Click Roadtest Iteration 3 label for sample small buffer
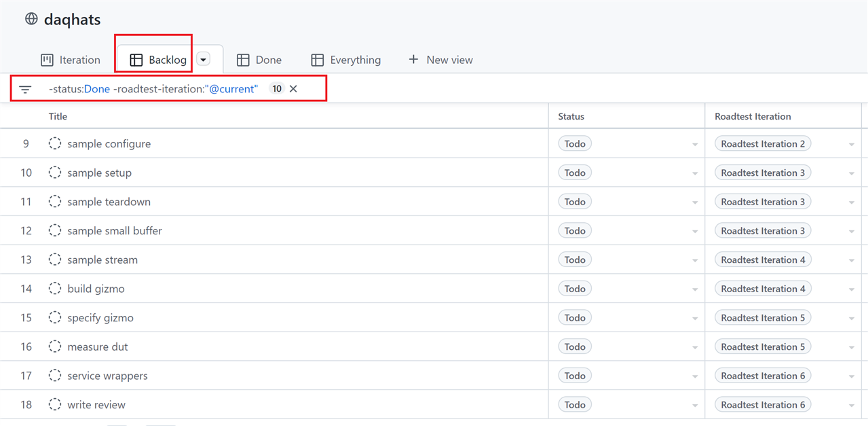Image resolution: width=868 pixels, height=426 pixels. click(762, 231)
